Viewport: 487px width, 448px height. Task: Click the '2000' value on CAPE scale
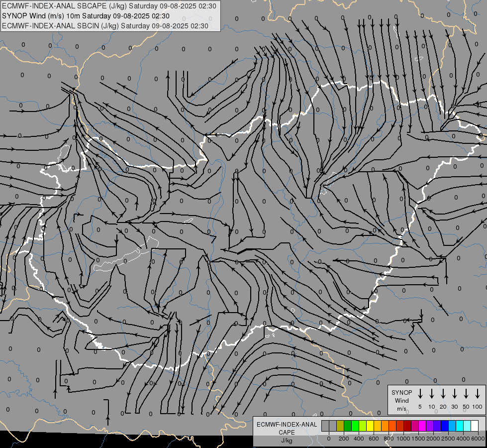[433, 439]
